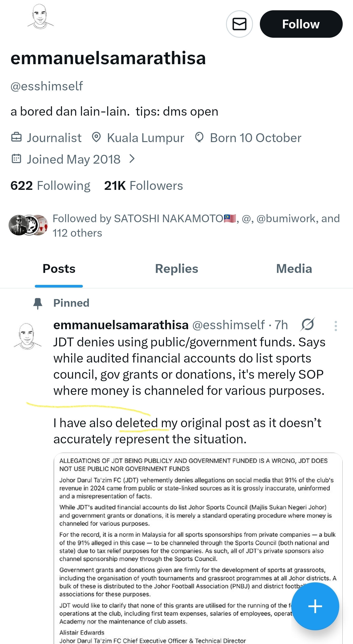Tap the @esshimself handle in the post
Screen dimensions: 353x644
coord(228,325)
